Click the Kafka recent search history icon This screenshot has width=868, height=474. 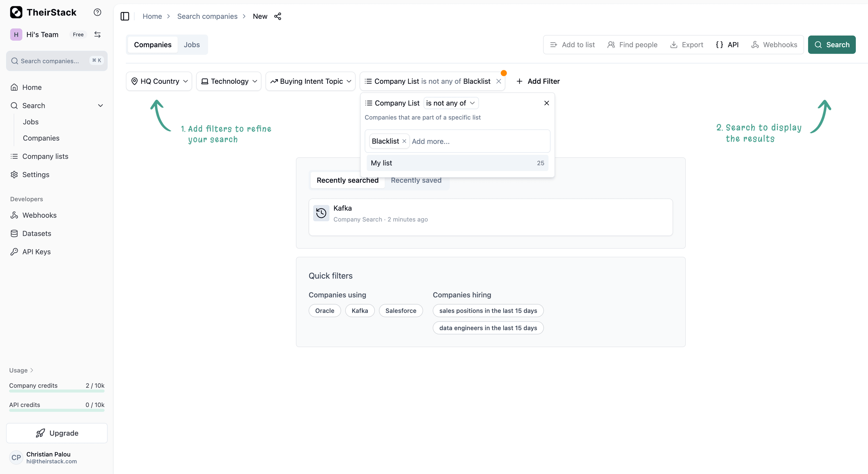321,213
